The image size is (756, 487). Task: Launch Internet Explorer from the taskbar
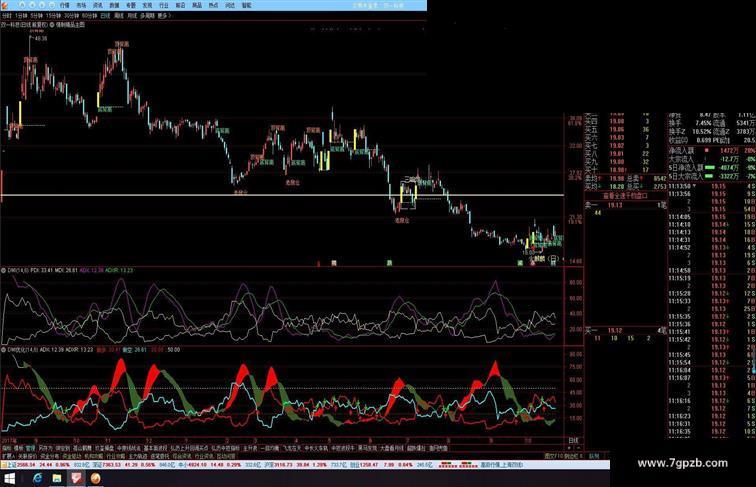tap(38, 478)
